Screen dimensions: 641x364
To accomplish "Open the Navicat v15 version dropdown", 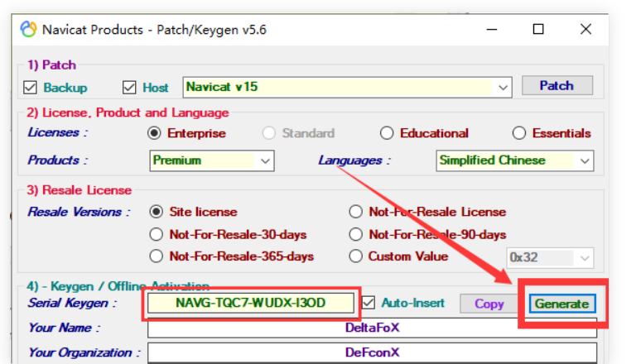I will pyautogui.click(x=504, y=87).
